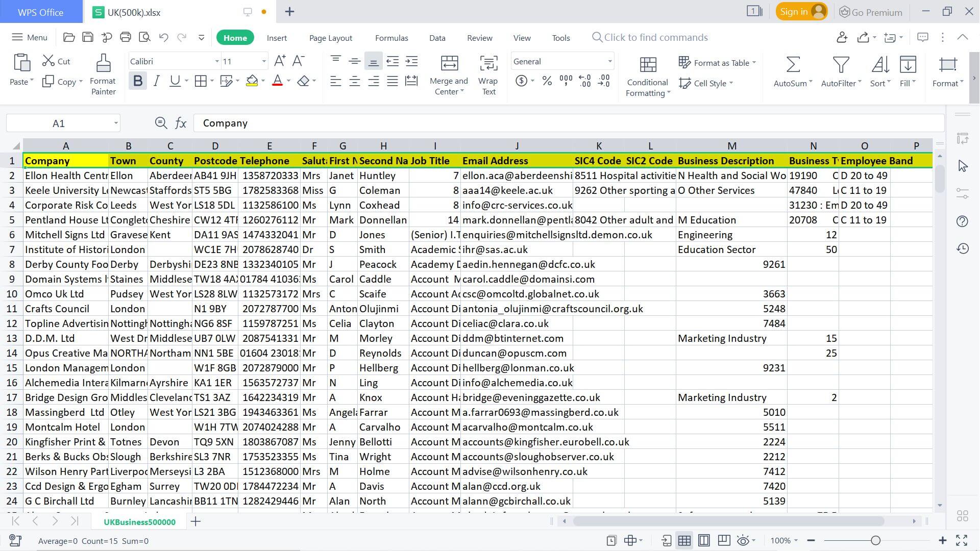Toggle Bold formatting
This screenshot has width=980, height=551.
pyautogui.click(x=138, y=81)
